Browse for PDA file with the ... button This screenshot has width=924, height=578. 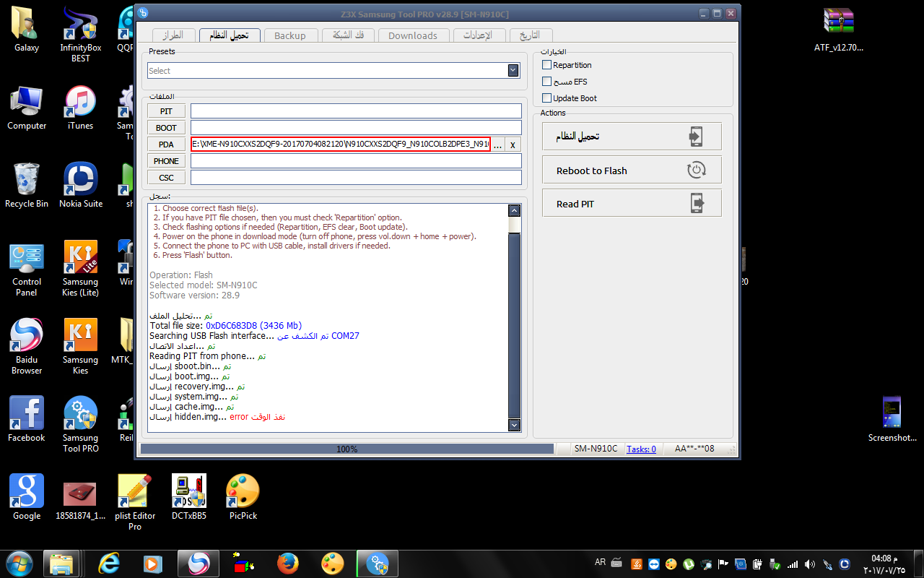[x=498, y=144]
